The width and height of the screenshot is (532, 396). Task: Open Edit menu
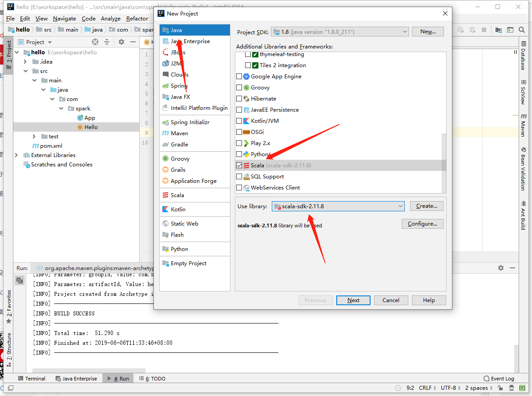click(x=25, y=19)
